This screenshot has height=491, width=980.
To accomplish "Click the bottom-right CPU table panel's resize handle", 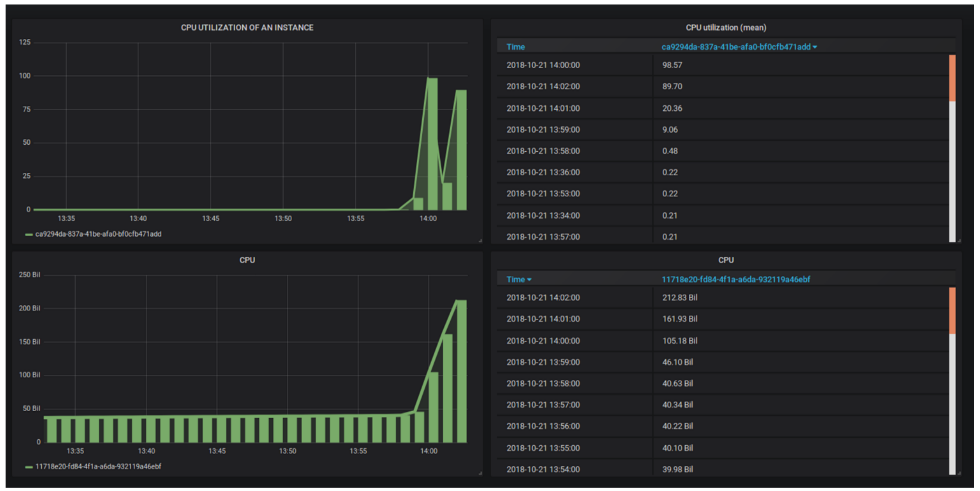I will (959, 473).
